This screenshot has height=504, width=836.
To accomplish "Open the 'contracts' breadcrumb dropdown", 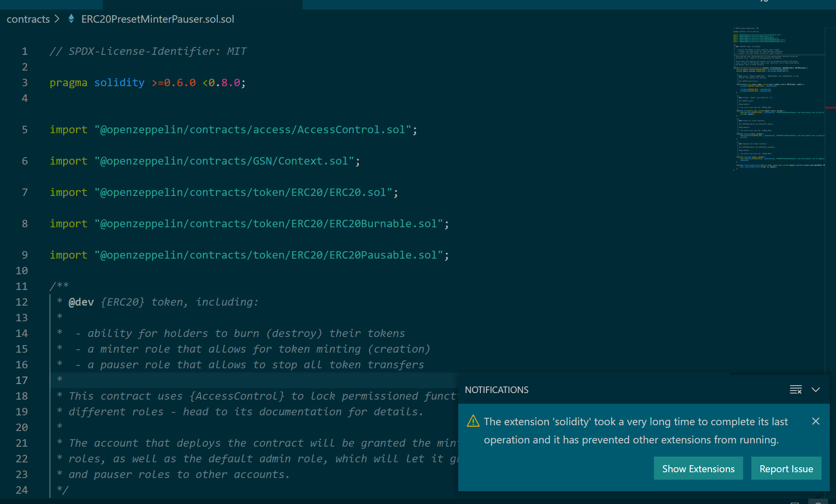I will (x=28, y=19).
